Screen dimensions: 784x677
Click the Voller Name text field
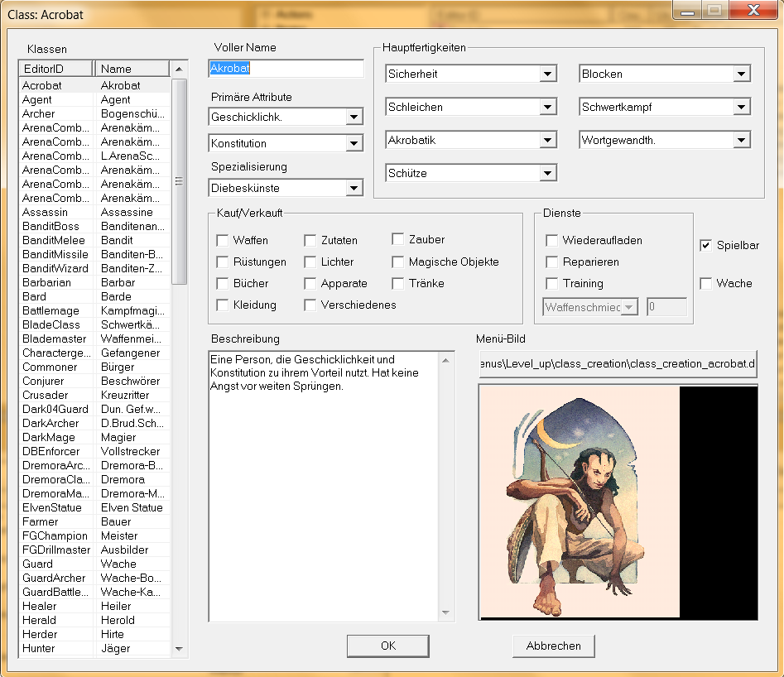286,69
